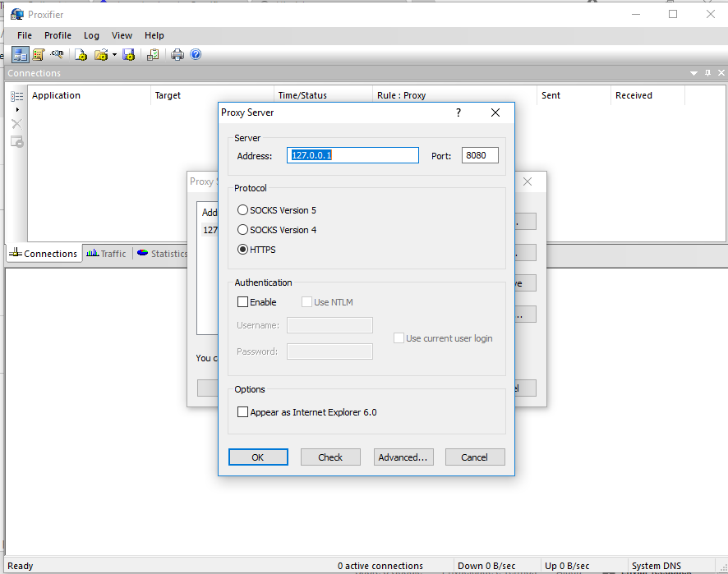Switch to the Traffic tab

(x=107, y=254)
